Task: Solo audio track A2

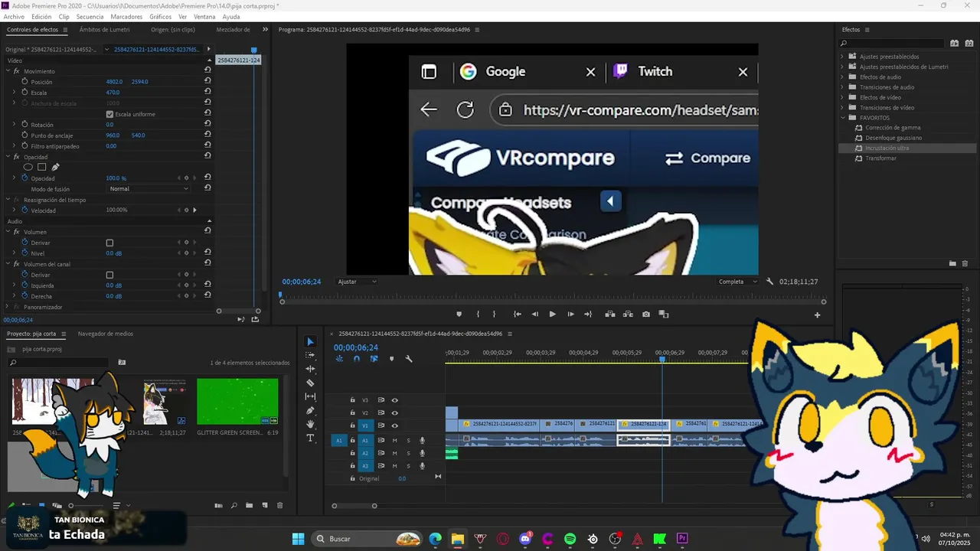Action: (x=408, y=453)
